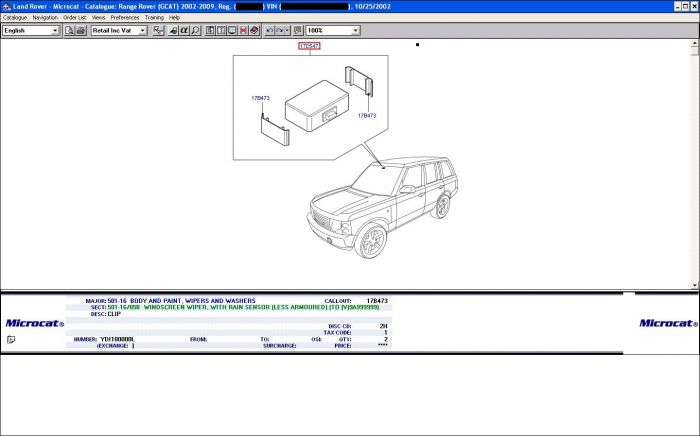Click the comment note toolbar icon
The height and width of the screenshot is (436, 700).
[x=298, y=30]
